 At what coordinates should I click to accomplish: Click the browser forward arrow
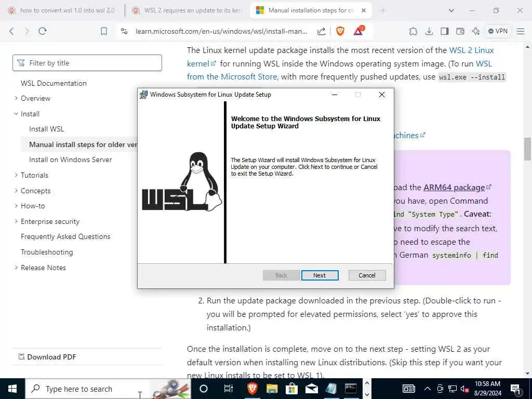[x=27, y=31]
